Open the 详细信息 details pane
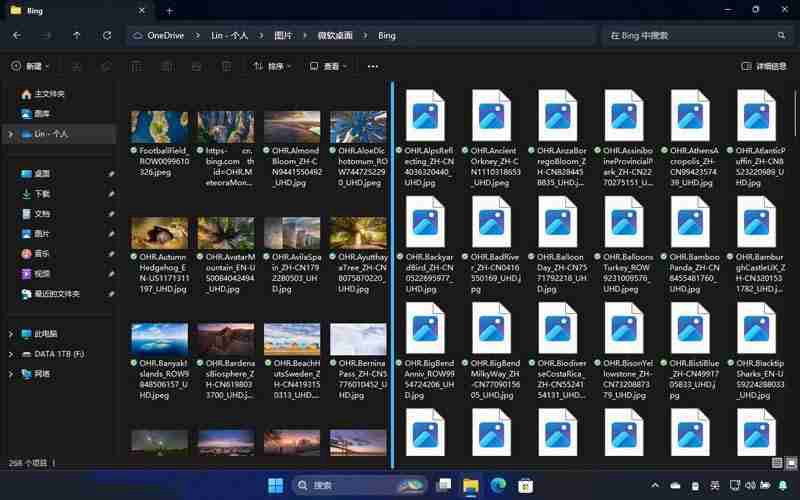 tap(764, 66)
